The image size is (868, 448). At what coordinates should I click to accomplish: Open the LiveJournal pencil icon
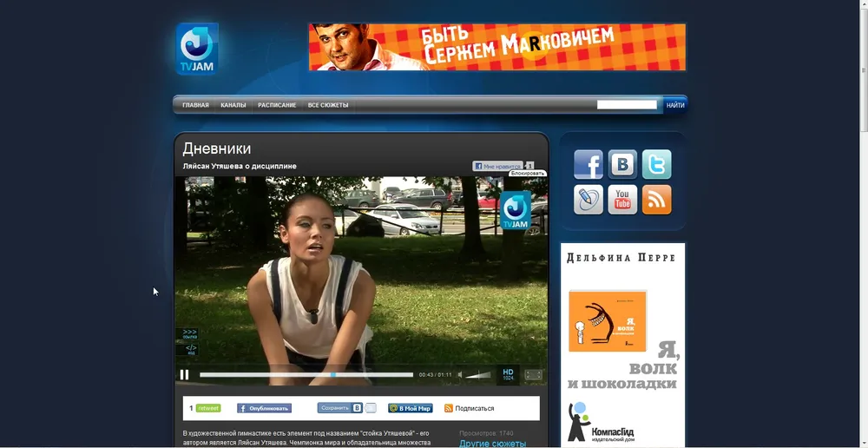pyautogui.click(x=588, y=200)
